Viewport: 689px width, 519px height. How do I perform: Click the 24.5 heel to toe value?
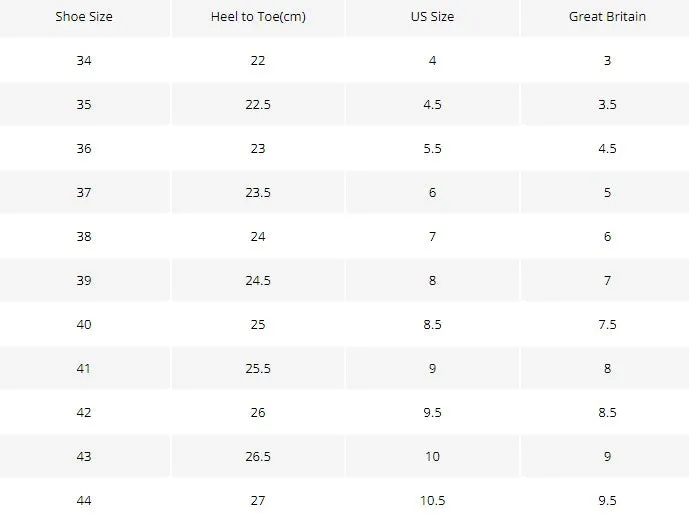coord(258,280)
